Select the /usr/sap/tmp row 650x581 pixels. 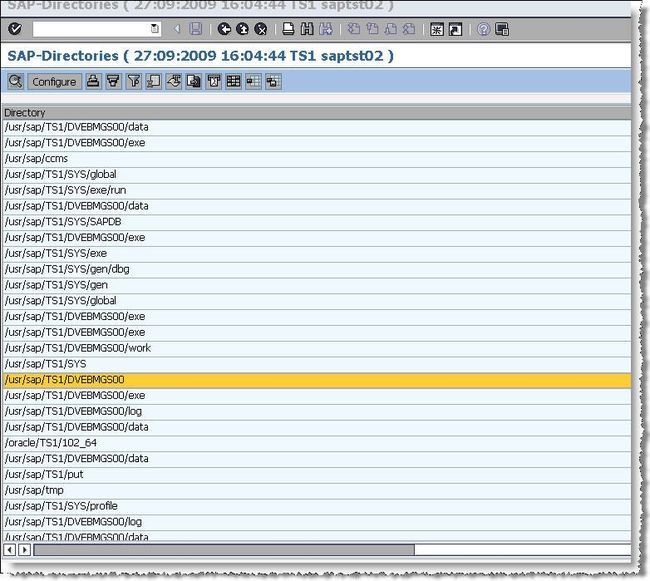(x=317, y=490)
